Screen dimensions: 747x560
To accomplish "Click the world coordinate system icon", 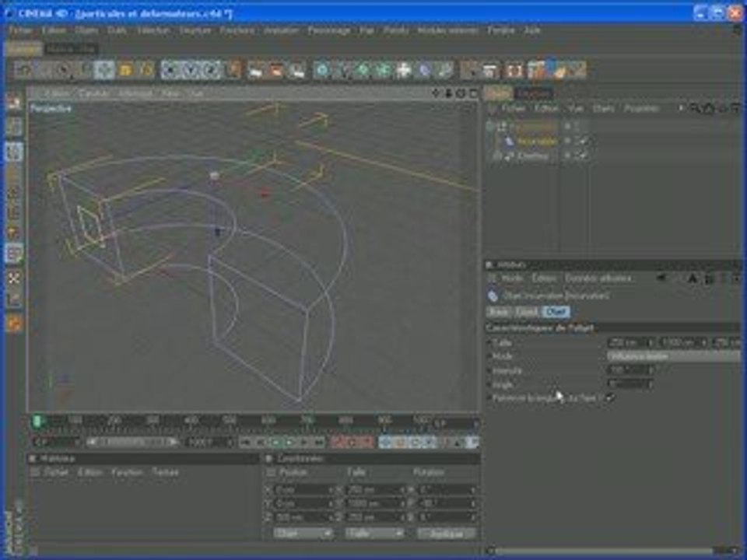I will point(234,70).
